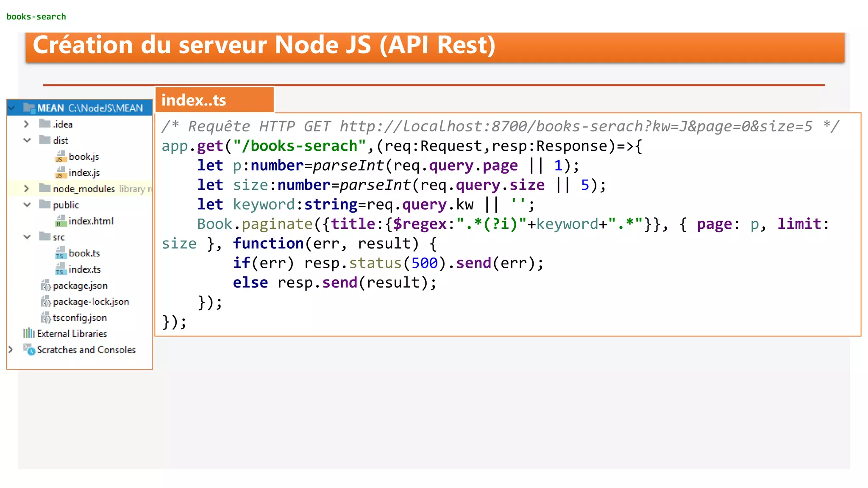Select the node_modules folder name
Screen dimensions: 868x488
(84, 189)
